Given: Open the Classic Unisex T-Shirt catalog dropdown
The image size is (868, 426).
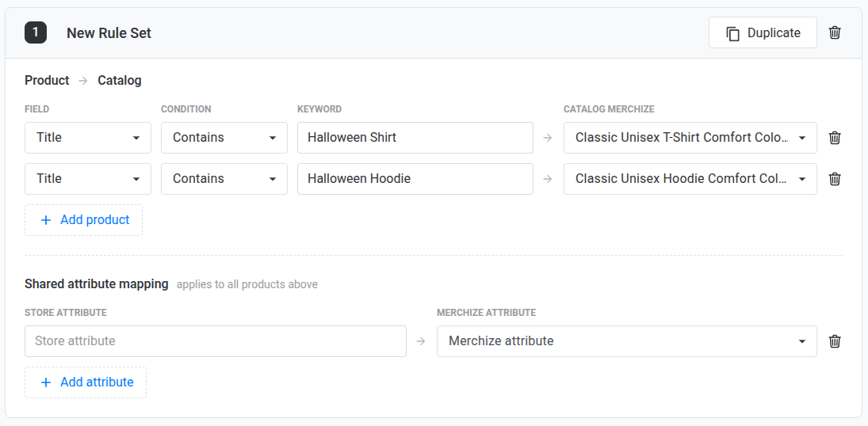Looking at the screenshot, I should click(x=690, y=138).
